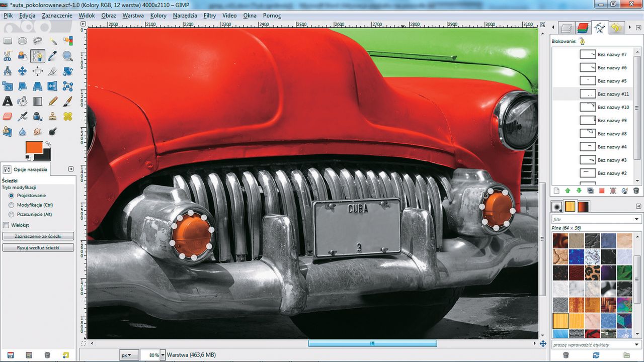Switch to Undo History dock tab

pyautogui.click(x=616, y=28)
